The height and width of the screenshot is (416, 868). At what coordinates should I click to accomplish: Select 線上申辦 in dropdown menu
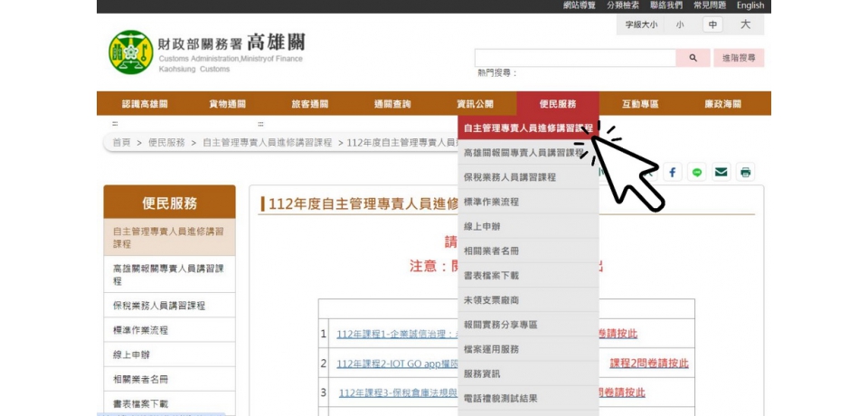point(528,226)
